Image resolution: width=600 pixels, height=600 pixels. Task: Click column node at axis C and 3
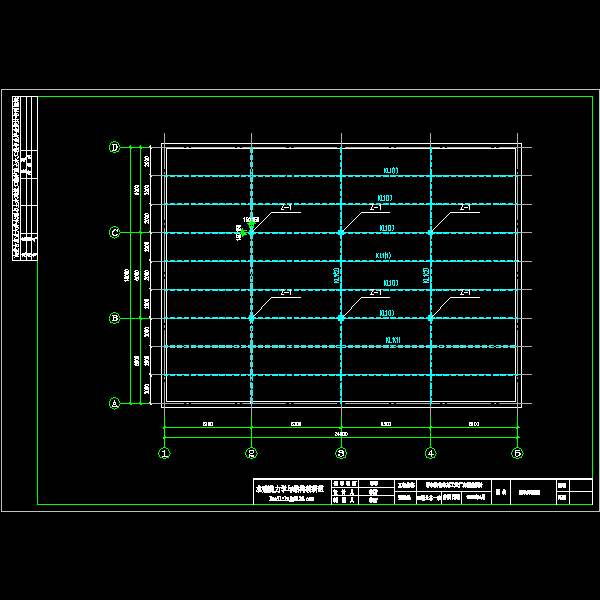[341, 232]
